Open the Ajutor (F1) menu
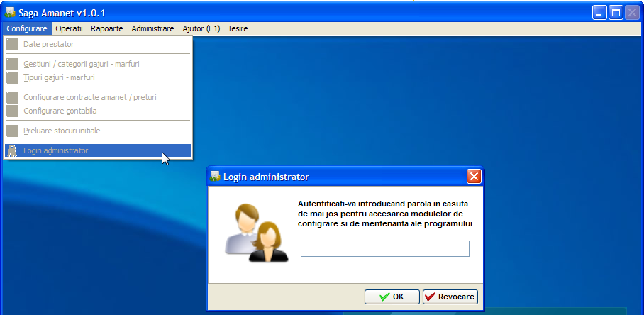The width and height of the screenshot is (644, 315). click(201, 29)
